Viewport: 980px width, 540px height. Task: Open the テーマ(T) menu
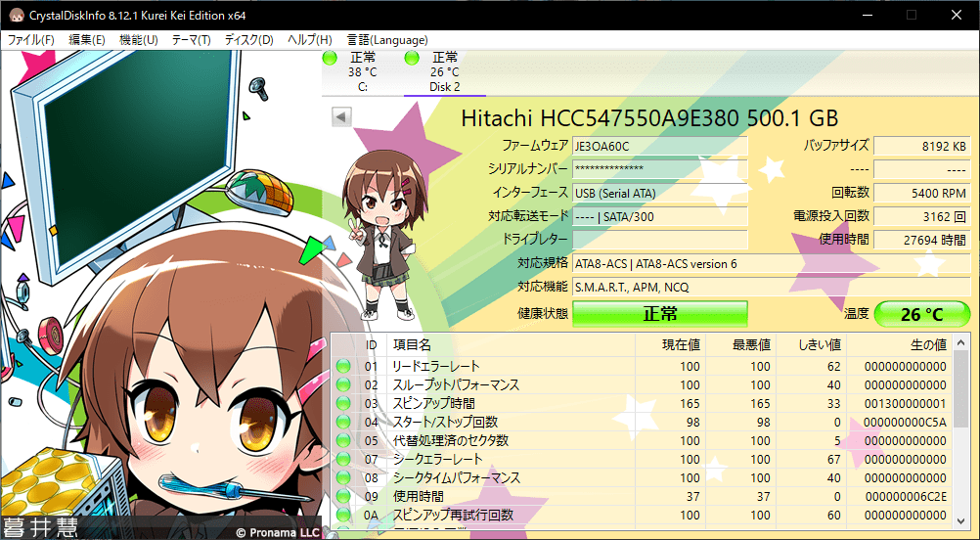[191, 40]
